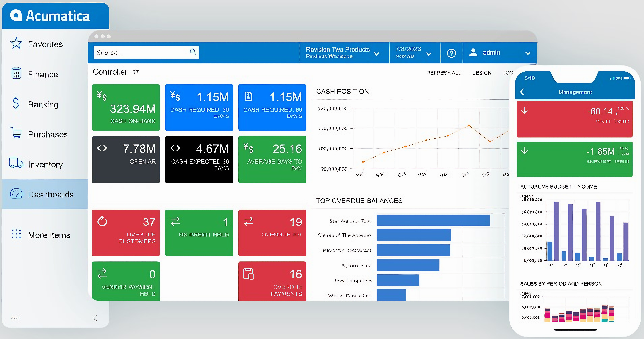The height and width of the screenshot is (339, 644).
Task: Click the REFRESH ALL button
Action: 443,73
